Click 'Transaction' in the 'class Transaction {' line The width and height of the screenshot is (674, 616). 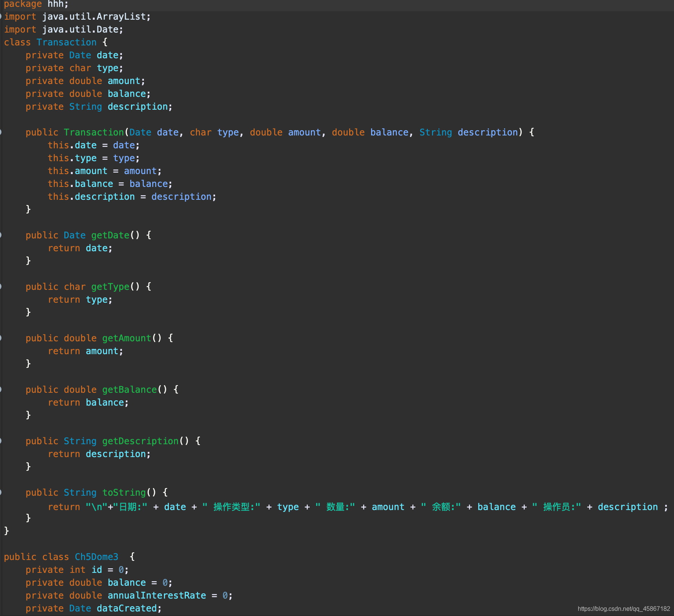[x=67, y=42]
